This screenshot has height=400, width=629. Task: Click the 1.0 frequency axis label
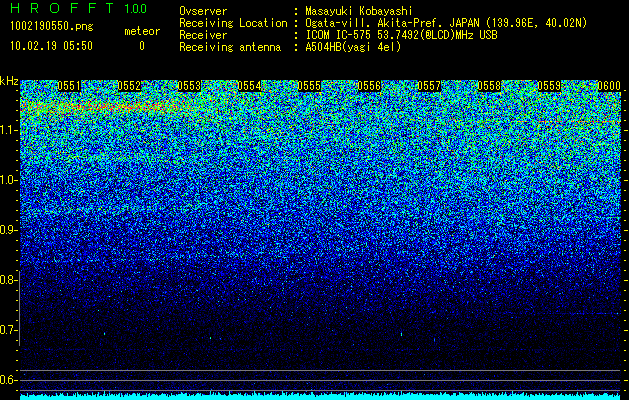click(8, 180)
